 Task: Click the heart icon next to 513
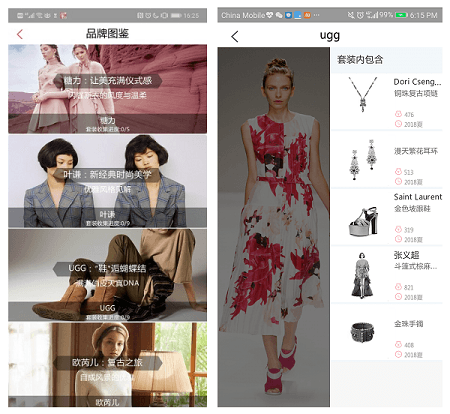398,172
